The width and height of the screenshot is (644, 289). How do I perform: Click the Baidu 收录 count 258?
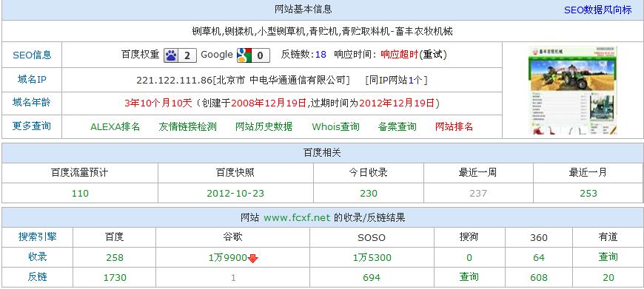coord(115,257)
